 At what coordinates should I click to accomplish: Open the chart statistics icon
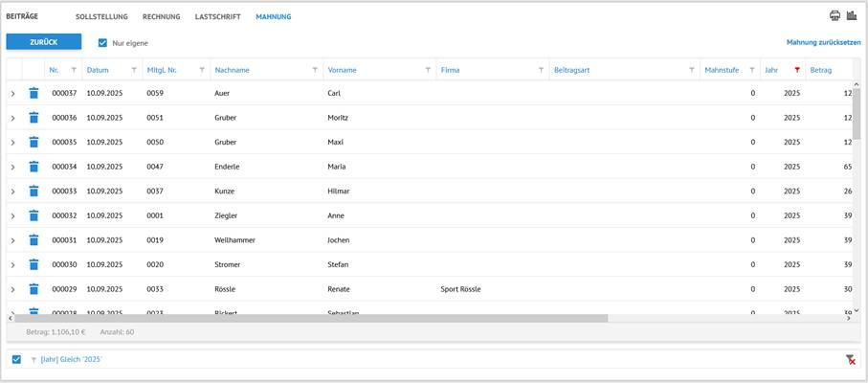coord(852,15)
